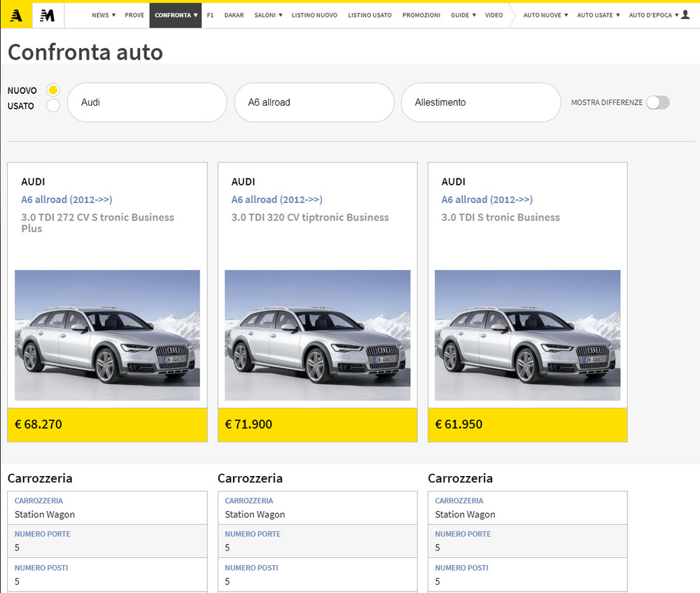Expand the News menu

pyautogui.click(x=104, y=15)
